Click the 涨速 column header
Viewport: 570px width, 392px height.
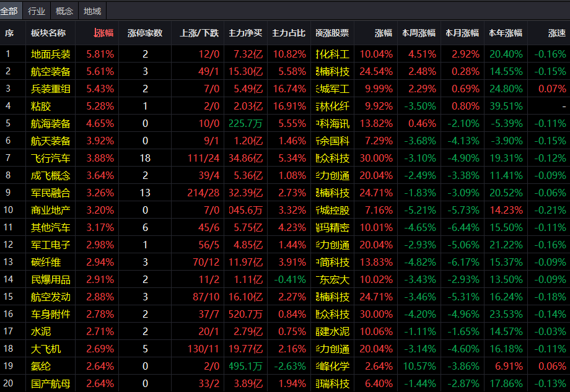click(x=557, y=33)
